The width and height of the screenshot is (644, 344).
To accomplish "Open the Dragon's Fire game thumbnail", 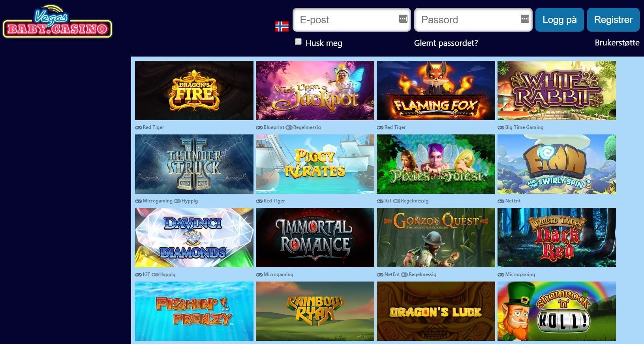I will 194,91.
